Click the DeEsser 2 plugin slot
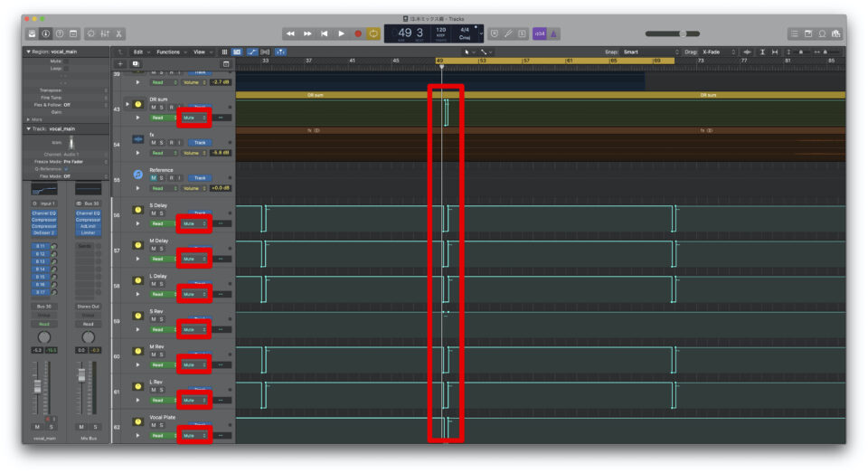 coord(45,232)
